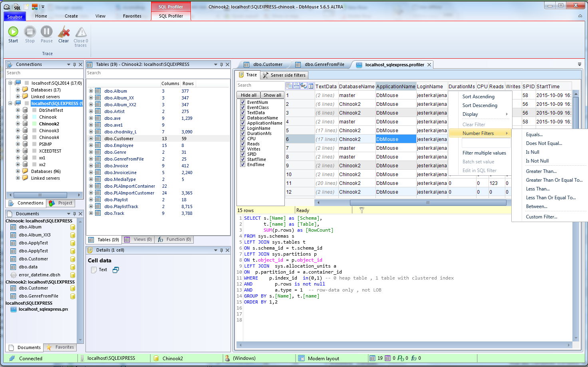Toggle the DurationMs column checkbox
This screenshot has height=367, width=588.
[x=243, y=133]
